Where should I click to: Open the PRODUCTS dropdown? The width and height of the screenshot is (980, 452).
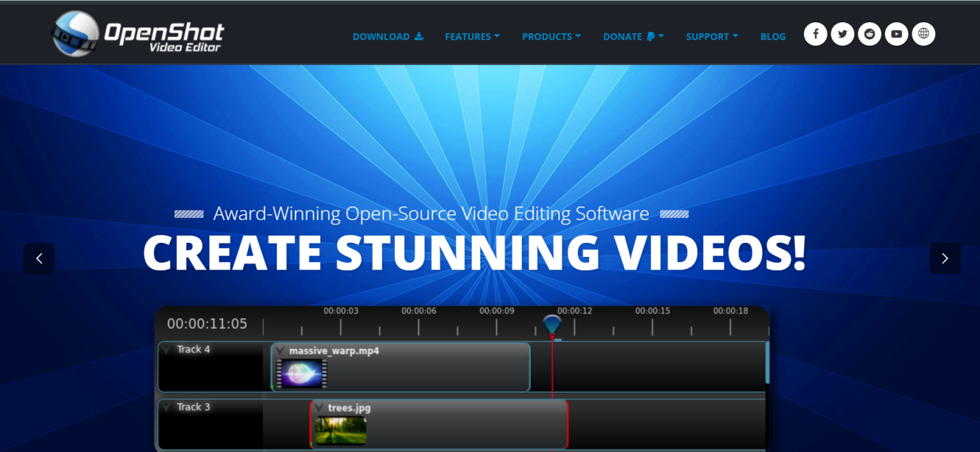[x=551, y=36]
